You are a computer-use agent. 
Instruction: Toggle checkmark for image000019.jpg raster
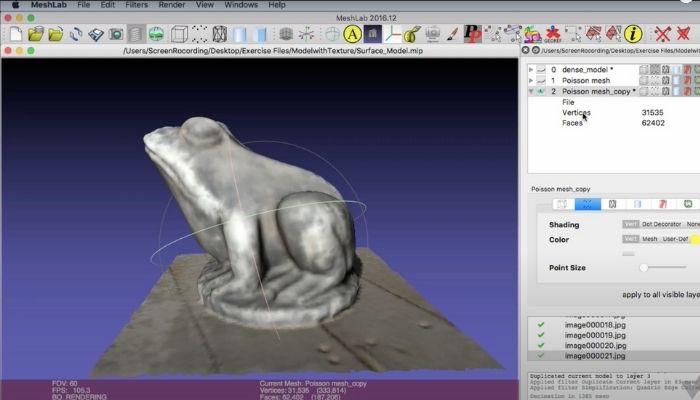(x=541, y=335)
